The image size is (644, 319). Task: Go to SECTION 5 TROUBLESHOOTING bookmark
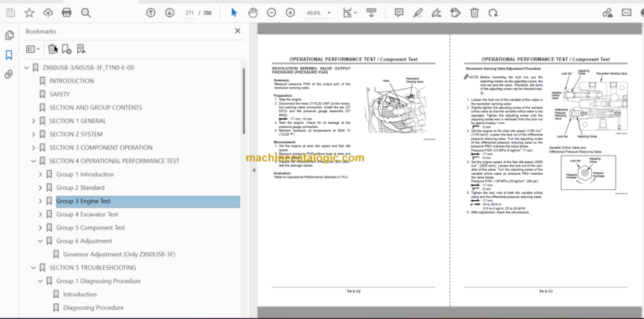93,267
